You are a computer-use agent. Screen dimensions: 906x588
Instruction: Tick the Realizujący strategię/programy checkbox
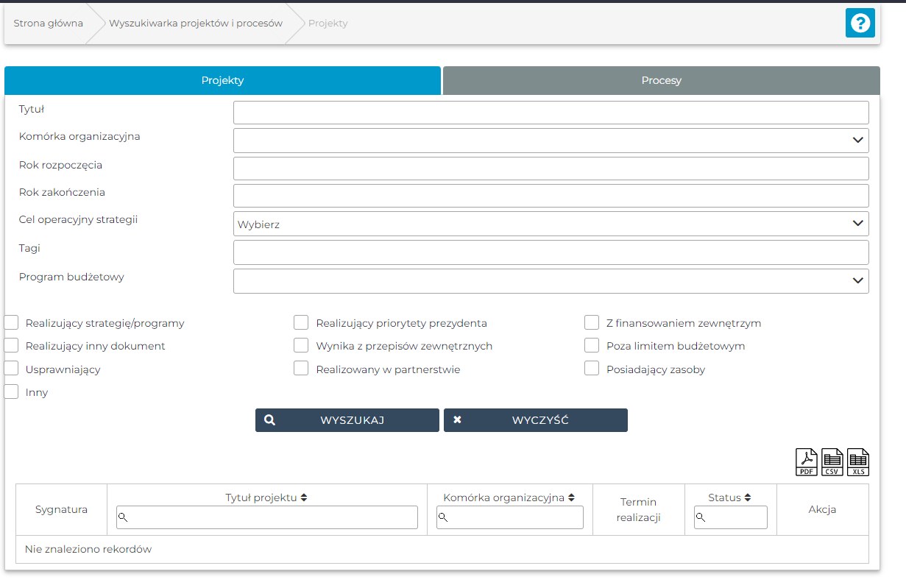click(12, 323)
